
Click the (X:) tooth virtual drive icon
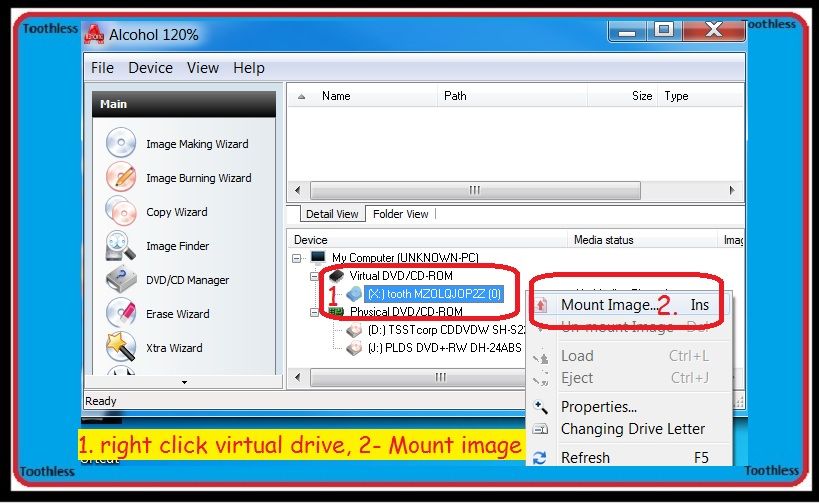coord(354,294)
